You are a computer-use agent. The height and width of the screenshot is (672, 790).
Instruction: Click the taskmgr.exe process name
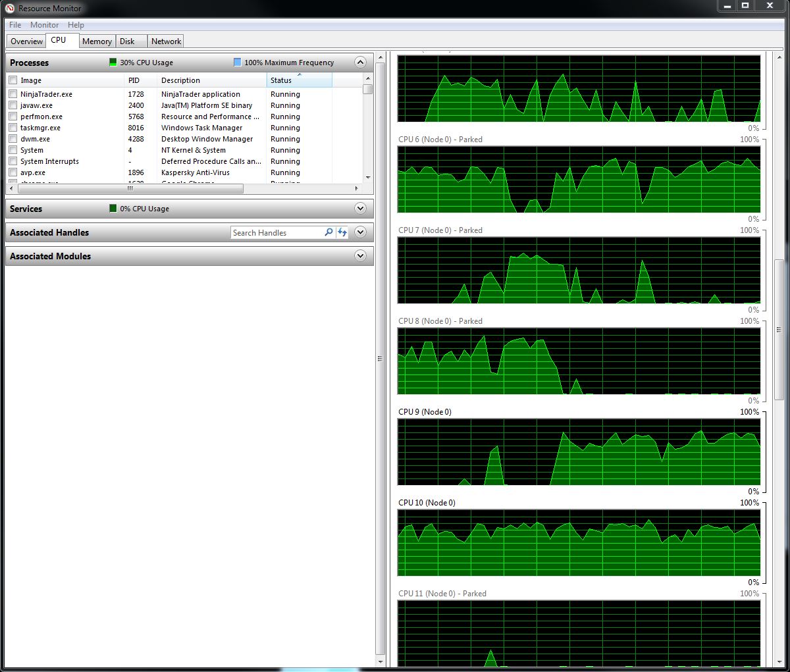40,128
